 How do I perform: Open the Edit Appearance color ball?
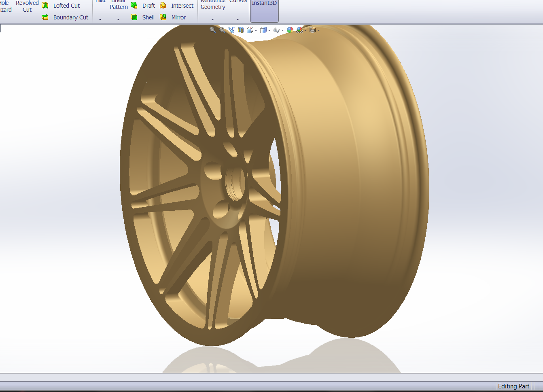(x=290, y=30)
